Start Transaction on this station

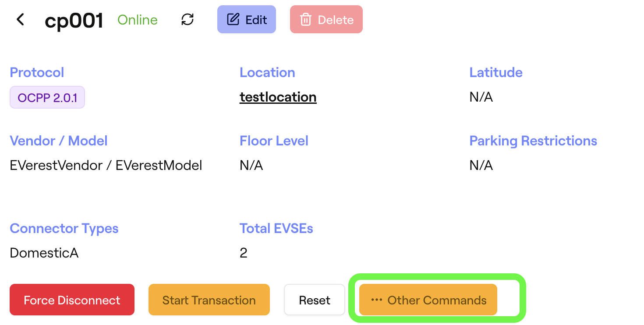[209, 300]
